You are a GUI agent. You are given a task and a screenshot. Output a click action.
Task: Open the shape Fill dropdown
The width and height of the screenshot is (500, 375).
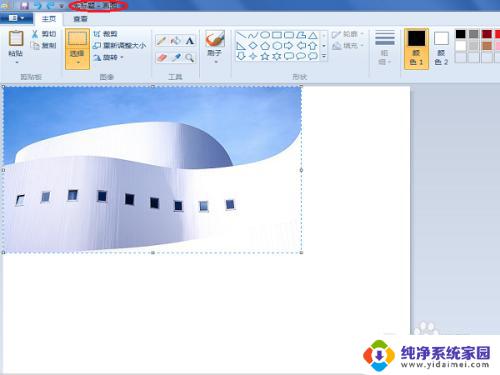(348, 45)
